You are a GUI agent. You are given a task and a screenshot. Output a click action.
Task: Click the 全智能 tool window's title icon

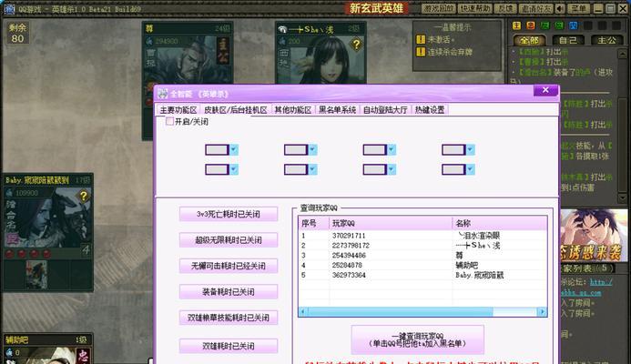(163, 94)
